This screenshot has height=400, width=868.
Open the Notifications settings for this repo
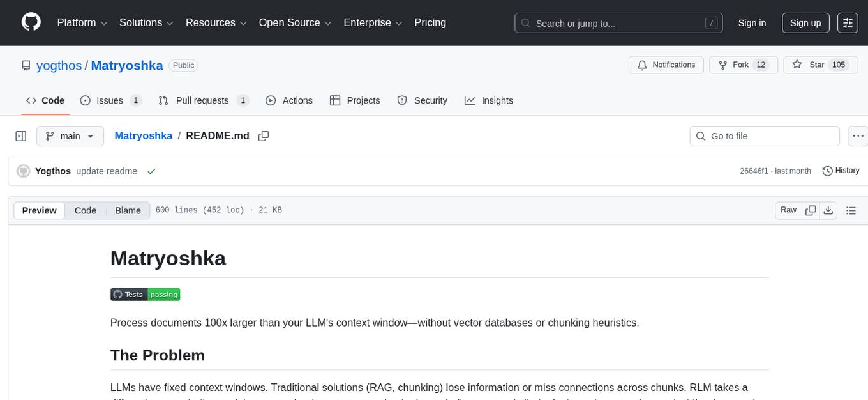(x=666, y=65)
